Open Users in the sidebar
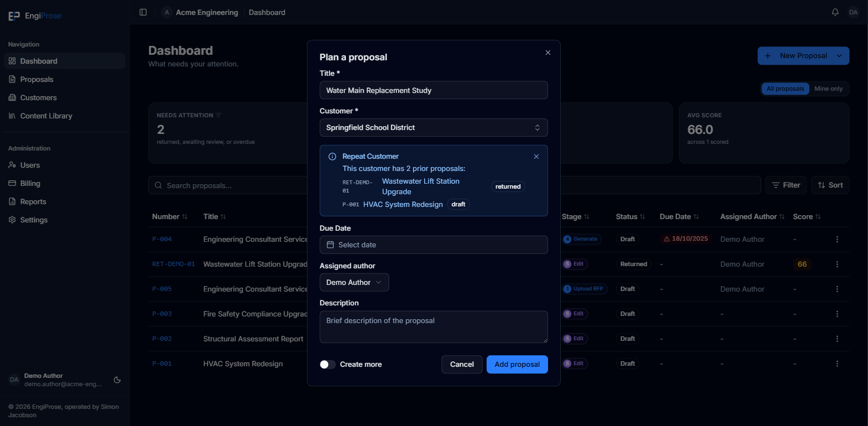 [x=65, y=165]
